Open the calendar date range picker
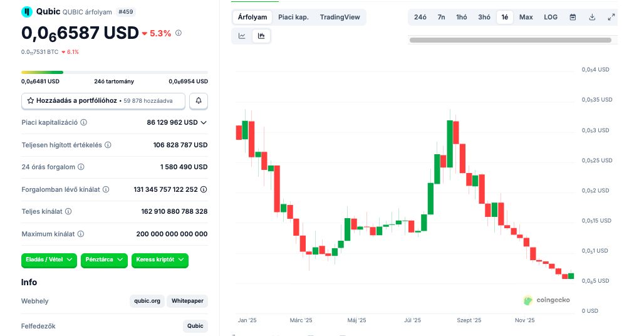The image size is (644, 336). point(573,18)
